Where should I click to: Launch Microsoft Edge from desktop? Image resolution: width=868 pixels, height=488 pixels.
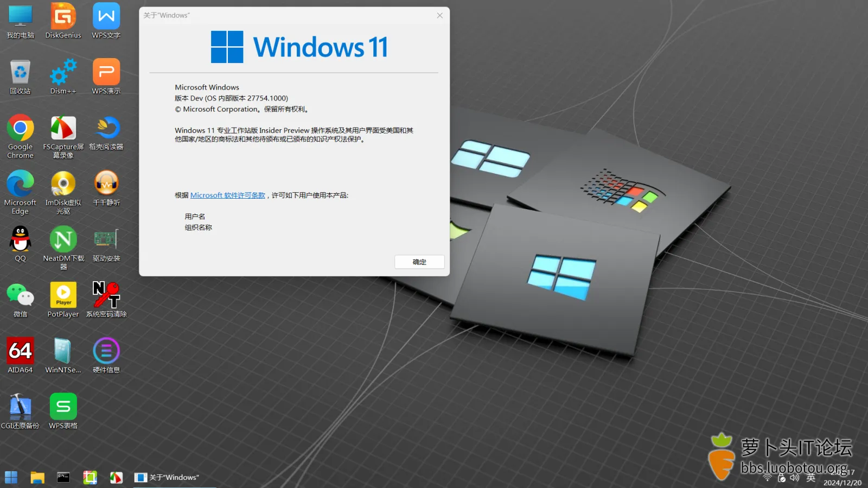click(20, 193)
